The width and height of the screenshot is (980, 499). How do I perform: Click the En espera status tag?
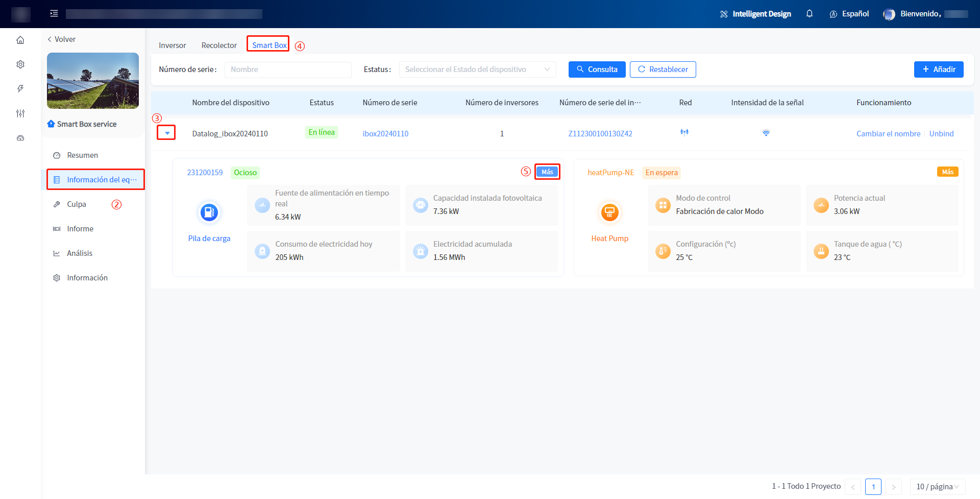661,173
